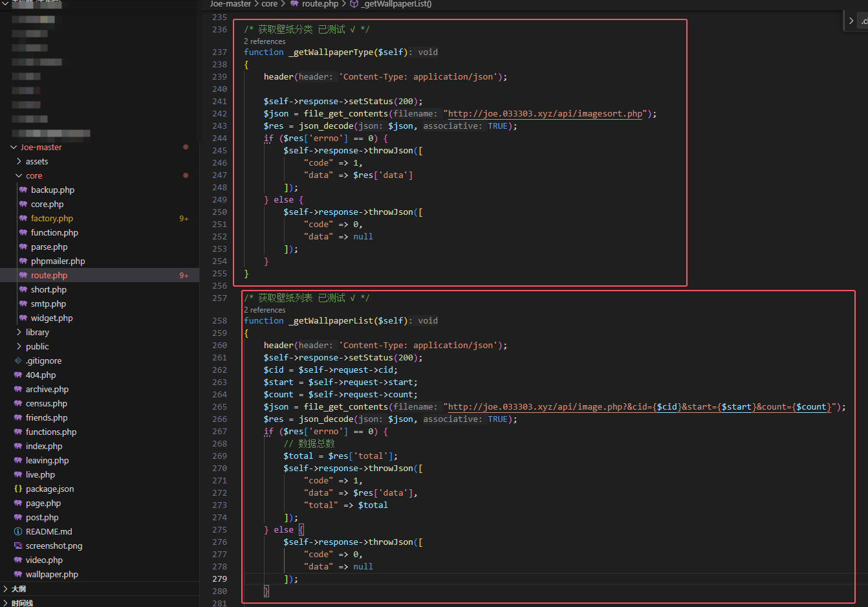The height and width of the screenshot is (607, 868).
Task: Click the .gitignore file icon
Action: click(18, 361)
